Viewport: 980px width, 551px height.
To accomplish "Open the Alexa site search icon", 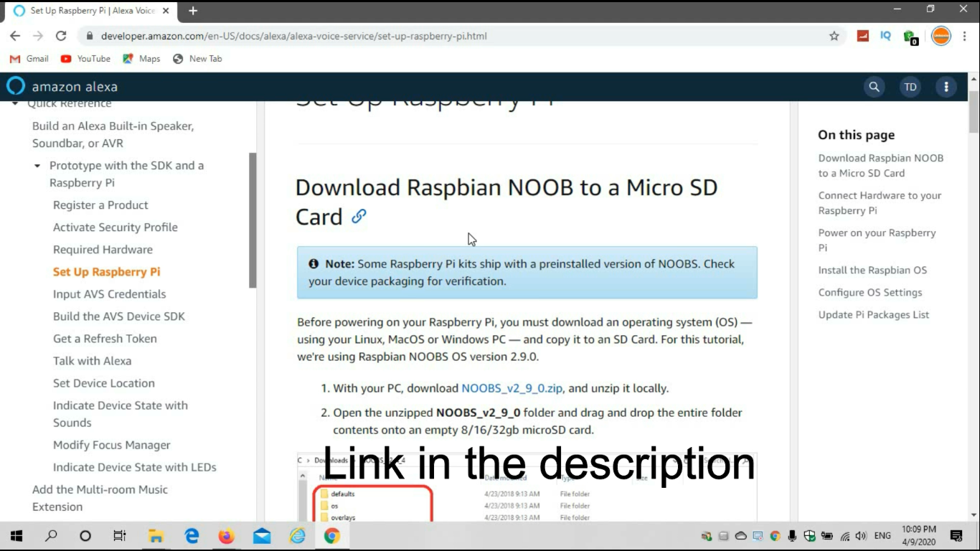I will (x=874, y=87).
